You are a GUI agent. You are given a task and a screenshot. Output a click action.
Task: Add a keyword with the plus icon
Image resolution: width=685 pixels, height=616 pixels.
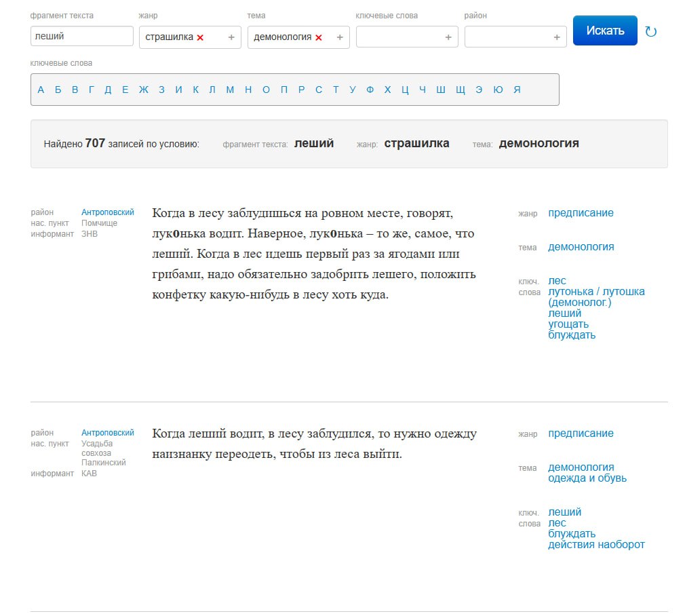click(x=448, y=37)
